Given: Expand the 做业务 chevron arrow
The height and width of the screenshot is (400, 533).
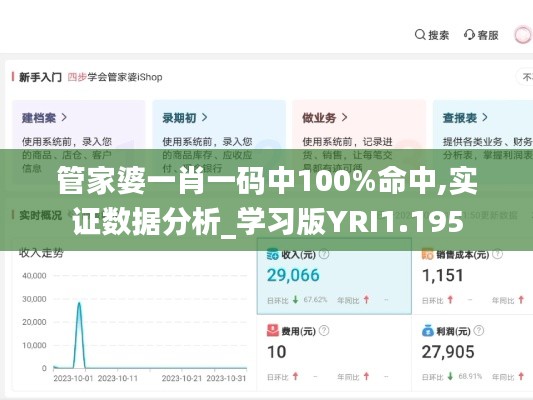Looking at the screenshot, I should 344,118.
